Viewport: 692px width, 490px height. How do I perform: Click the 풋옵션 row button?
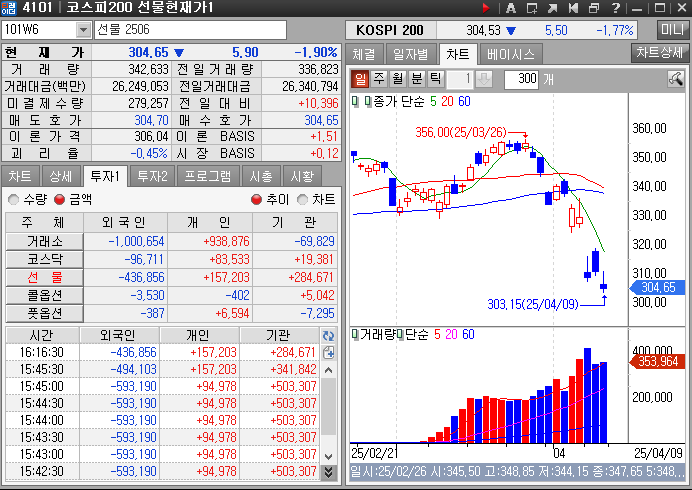[x=45, y=313]
